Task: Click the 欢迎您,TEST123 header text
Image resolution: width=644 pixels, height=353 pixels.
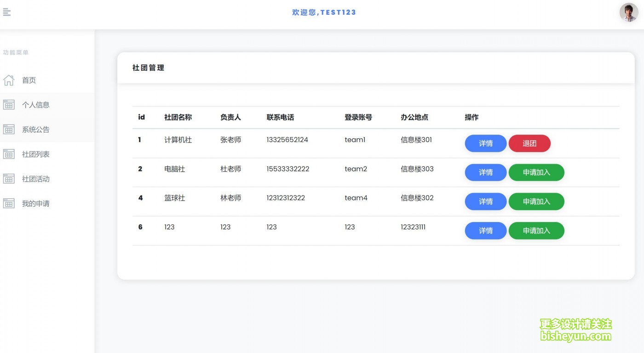Action: point(324,12)
